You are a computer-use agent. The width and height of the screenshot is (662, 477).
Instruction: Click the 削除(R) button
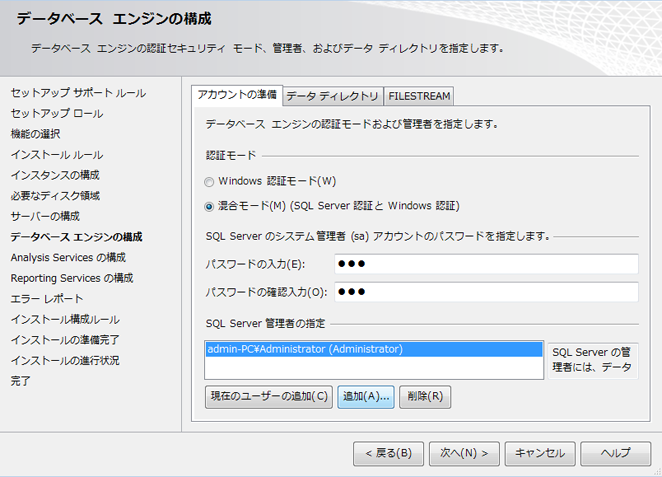(425, 397)
